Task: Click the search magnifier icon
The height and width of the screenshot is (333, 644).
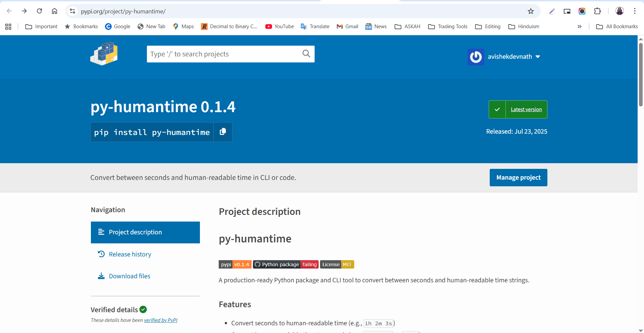Action: [306, 54]
